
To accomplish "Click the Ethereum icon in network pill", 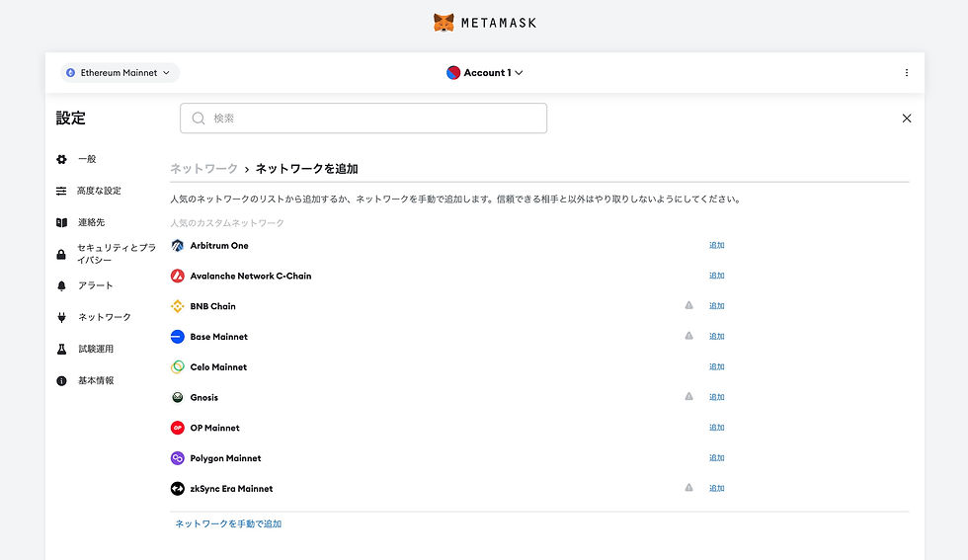I will pyautogui.click(x=70, y=73).
